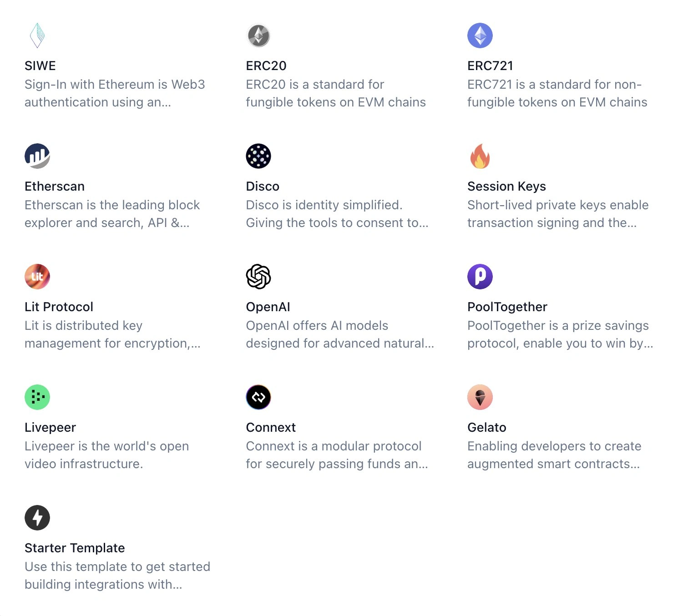The width and height of the screenshot is (678, 616).
Task: Click the Gelato description text
Action: (554, 455)
